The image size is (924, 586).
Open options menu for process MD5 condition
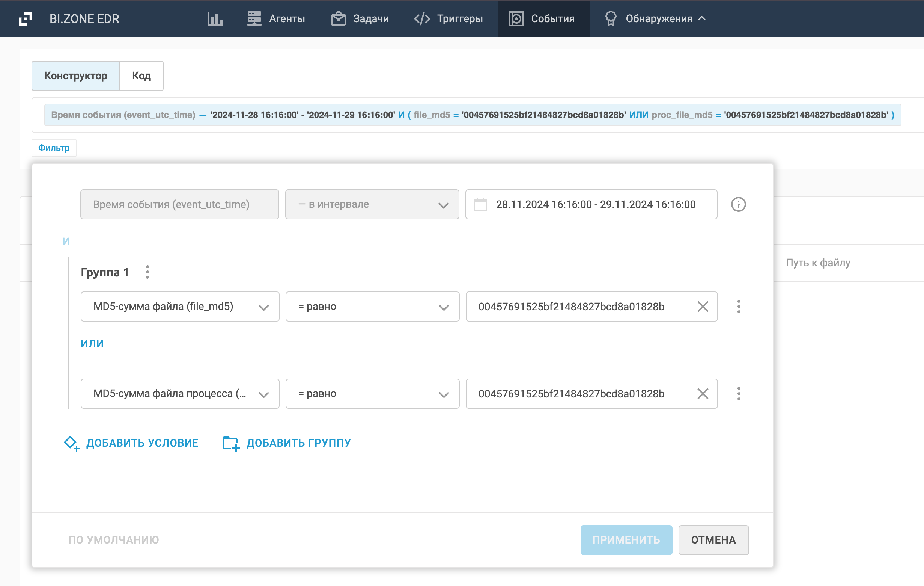pyautogui.click(x=738, y=394)
